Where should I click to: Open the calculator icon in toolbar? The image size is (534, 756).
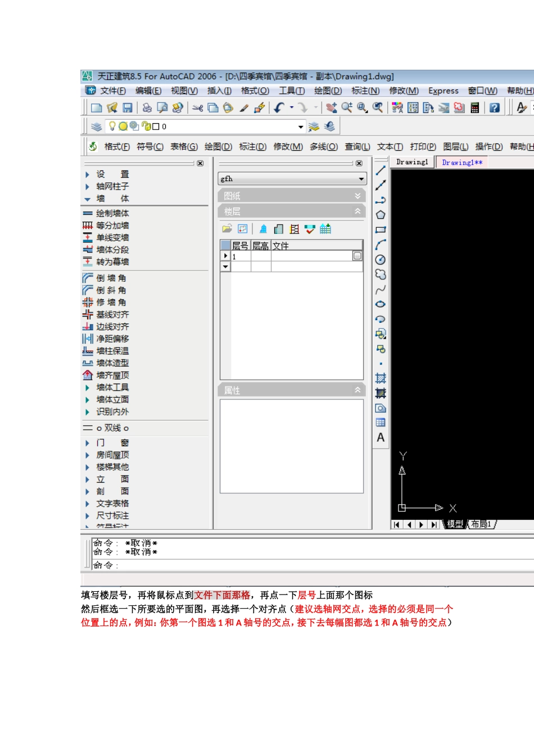(x=474, y=107)
